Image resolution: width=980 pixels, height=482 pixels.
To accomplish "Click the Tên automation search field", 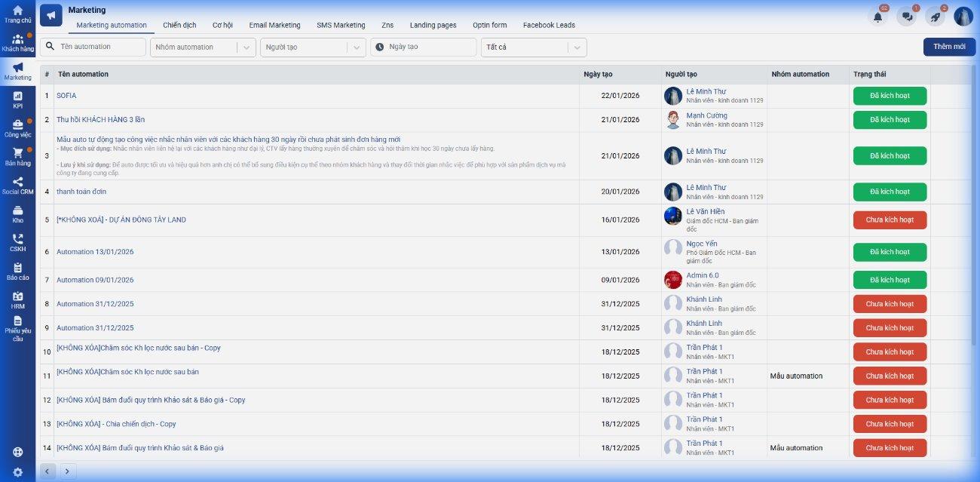I will tap(100, 47).
